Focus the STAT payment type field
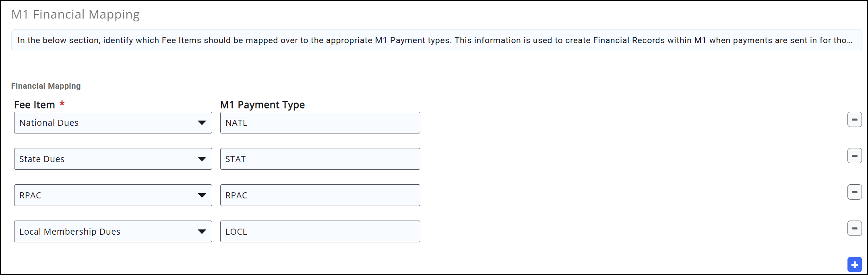Viewport: 868px width, 275px height. [x=320, y=159]
